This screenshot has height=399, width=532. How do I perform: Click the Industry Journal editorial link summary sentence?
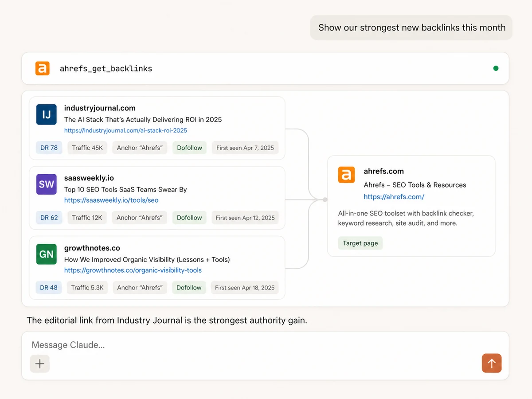pyautogui.click(x=167, y=320)
